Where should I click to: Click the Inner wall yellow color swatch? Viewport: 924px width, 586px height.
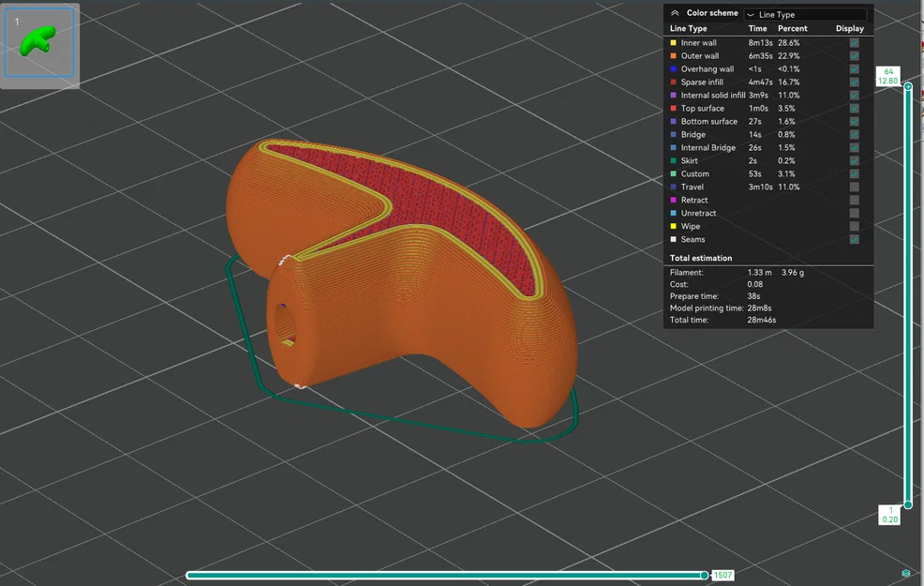click(x=673, y=43)
